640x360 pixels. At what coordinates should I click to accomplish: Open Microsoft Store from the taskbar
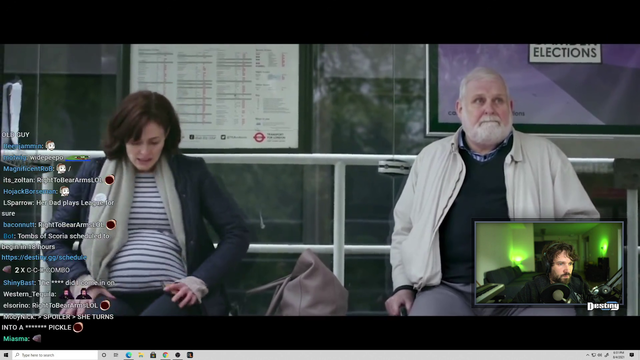(x=153, y=355)
